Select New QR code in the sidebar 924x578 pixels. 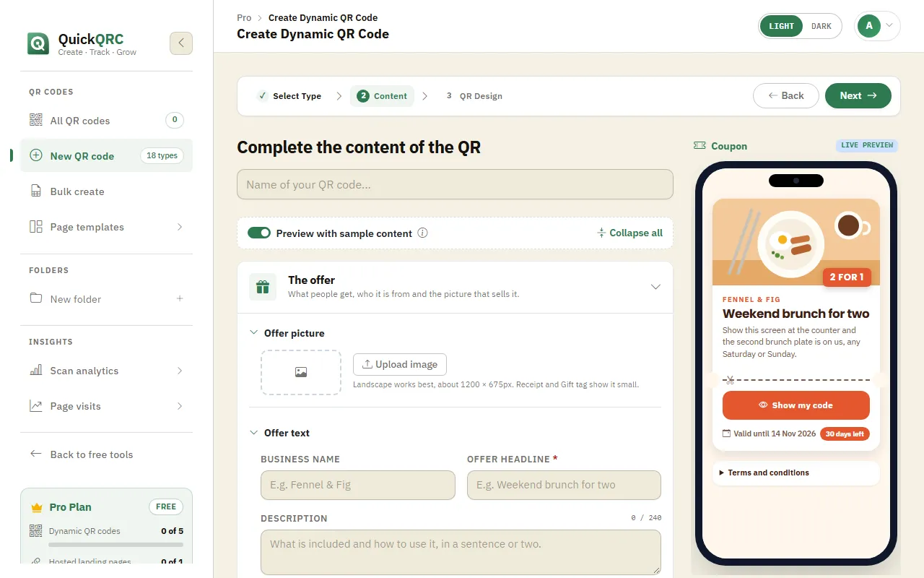tap(106, 156)
